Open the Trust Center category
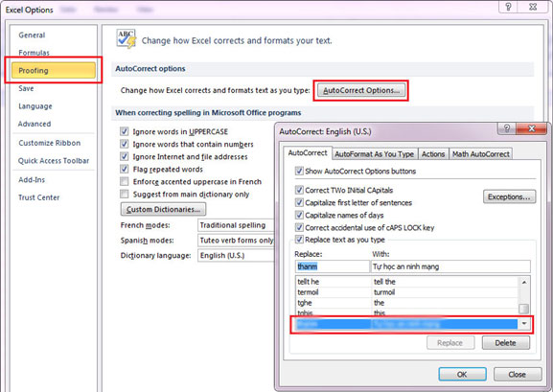The height and width of the screenshot is (392, 553). 38,197
